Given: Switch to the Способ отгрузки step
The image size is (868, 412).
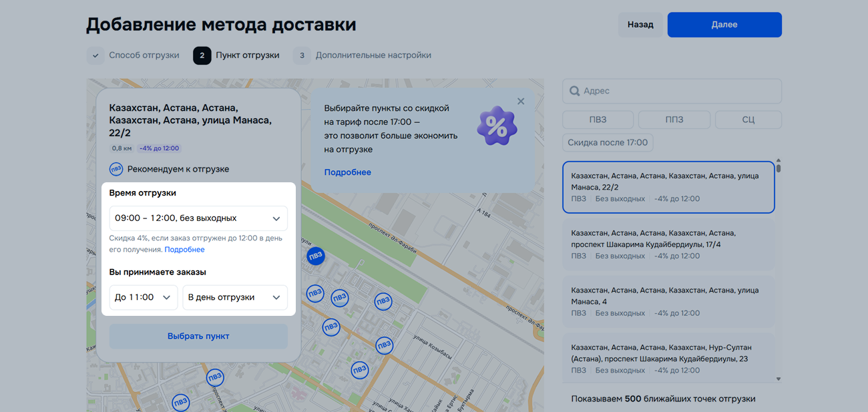Looking at the screenshot, I should pyautogui.click(x=144, y=55).
